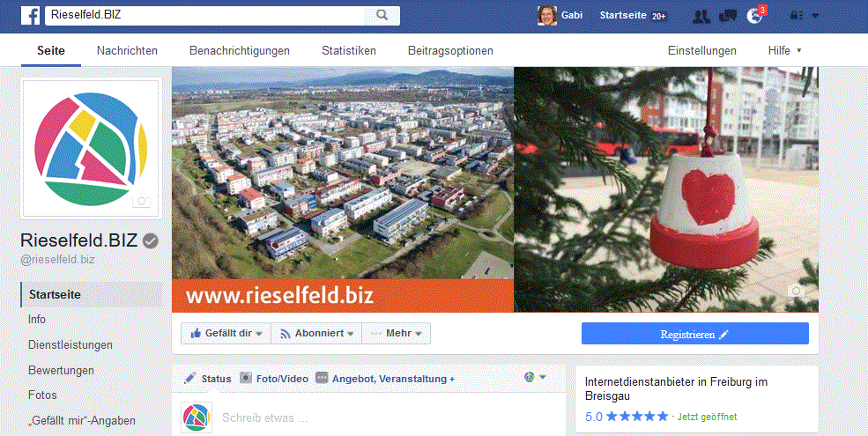The image size is (868, 436).
Task: Open Bewertungen in the left sidebar
Action: point(61,370)
